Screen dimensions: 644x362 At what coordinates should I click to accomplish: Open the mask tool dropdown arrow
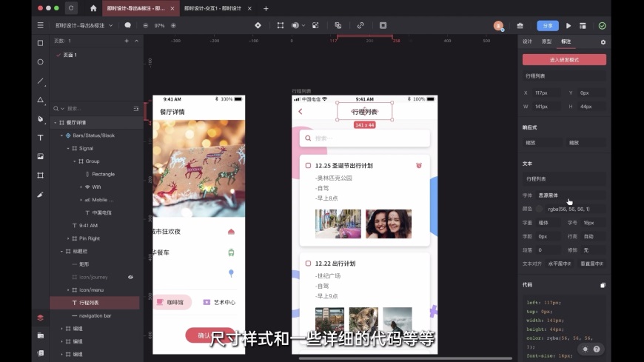click(303, 25)
